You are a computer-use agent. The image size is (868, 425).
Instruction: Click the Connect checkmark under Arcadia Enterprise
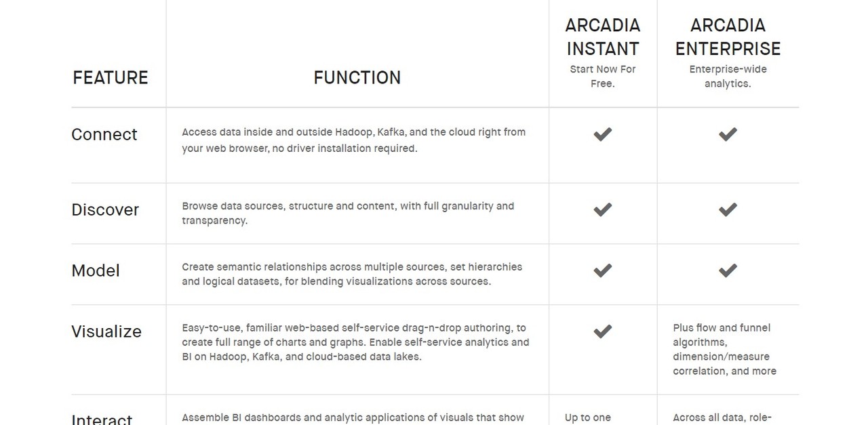[x=728, y=134]
